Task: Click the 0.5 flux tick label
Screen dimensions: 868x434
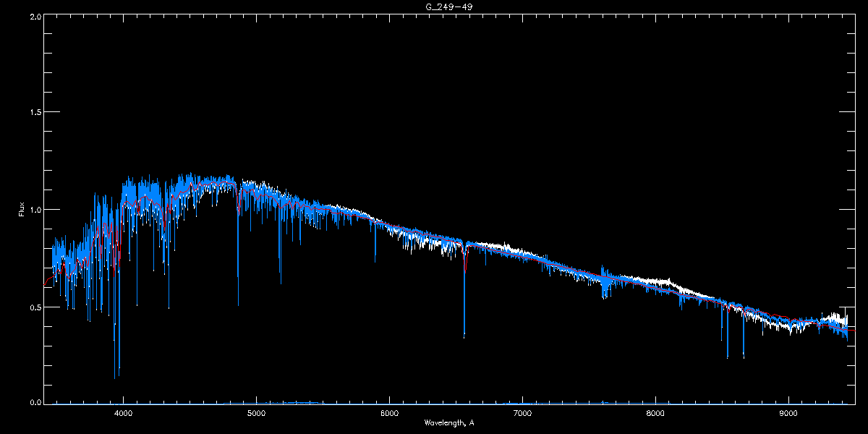Action: pyautogui.click(x=34, y=307)
